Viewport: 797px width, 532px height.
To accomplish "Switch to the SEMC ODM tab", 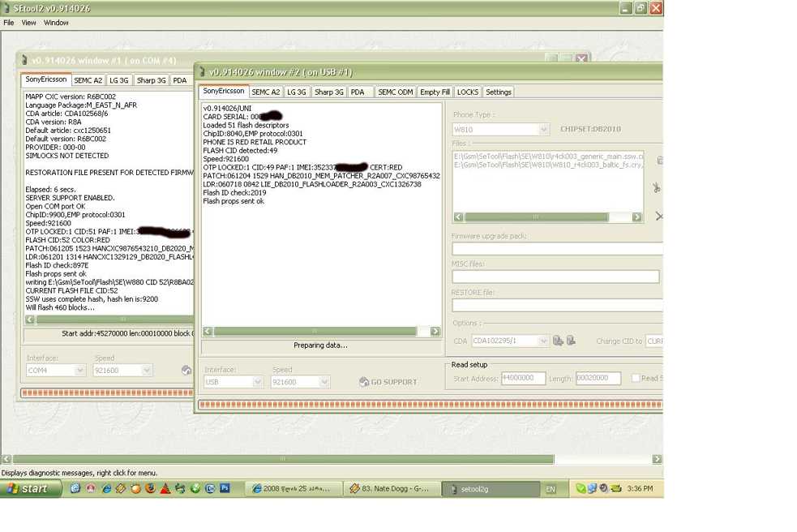I will [396, 92].
